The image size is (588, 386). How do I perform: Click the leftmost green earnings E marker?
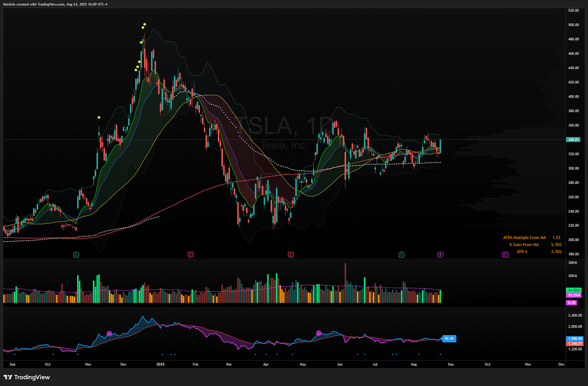click(x=76, y=255)
